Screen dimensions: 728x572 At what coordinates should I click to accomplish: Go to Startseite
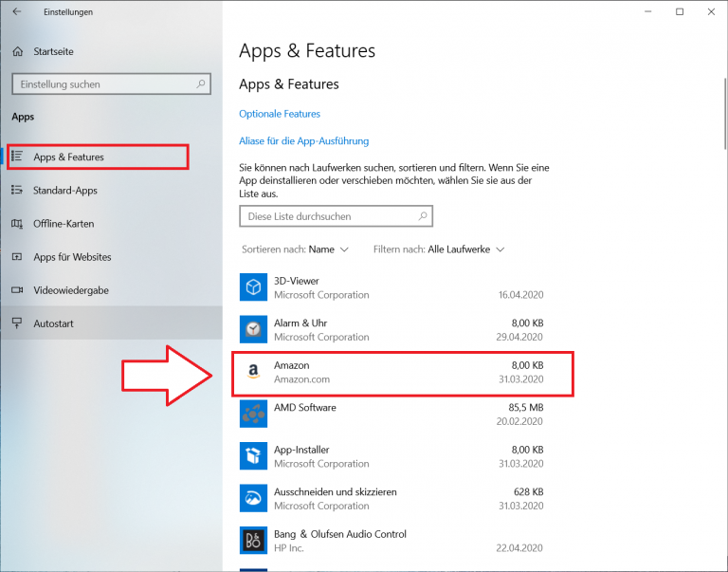(x=53, y=51)
